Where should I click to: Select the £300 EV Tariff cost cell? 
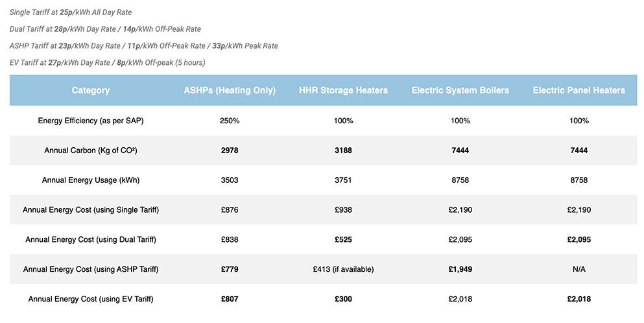click(x=344, y=299)
